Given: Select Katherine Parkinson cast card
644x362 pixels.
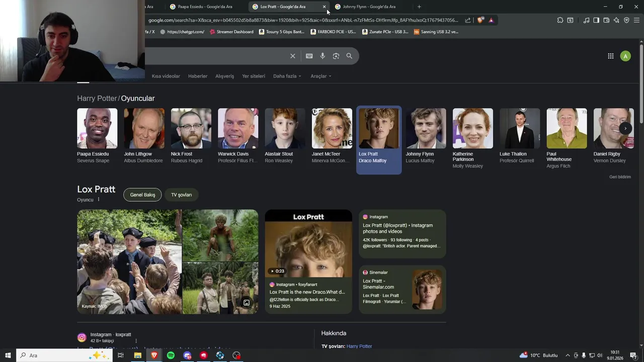Looking at the screenshot, I should point(473,139).
